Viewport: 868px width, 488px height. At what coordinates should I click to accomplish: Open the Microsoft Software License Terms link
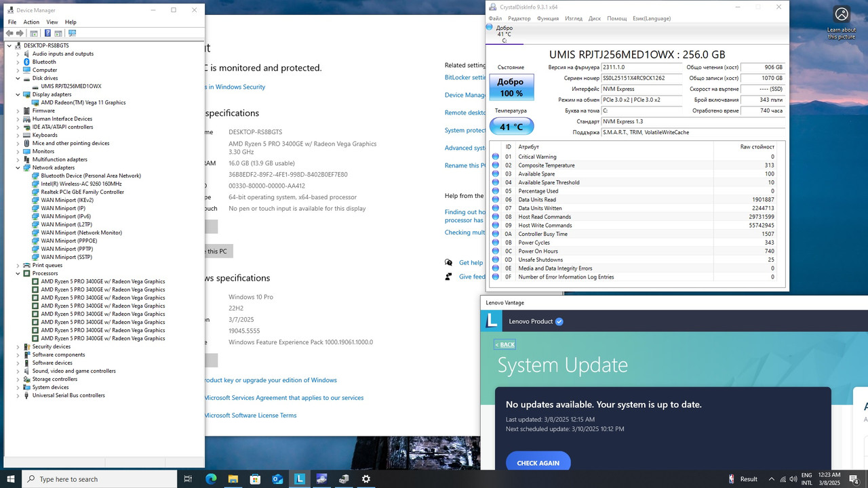(250, 415)
